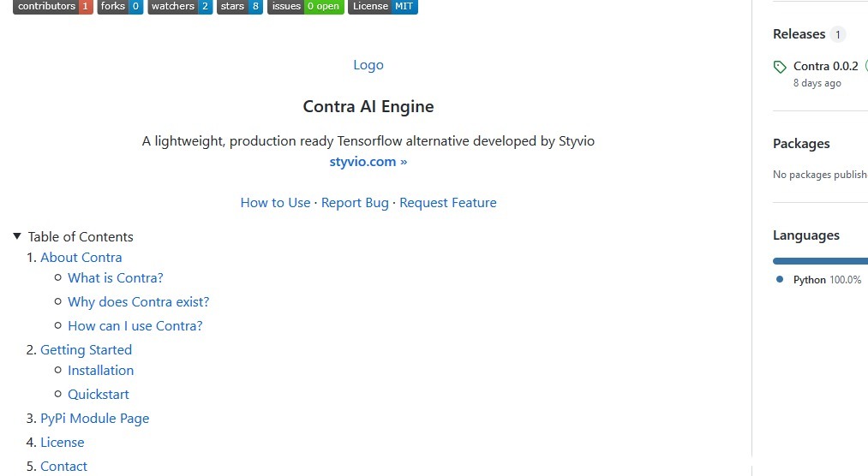
Task: Click the tag icon beside Contra 0.0.2
Action: [x=780, y=67]
